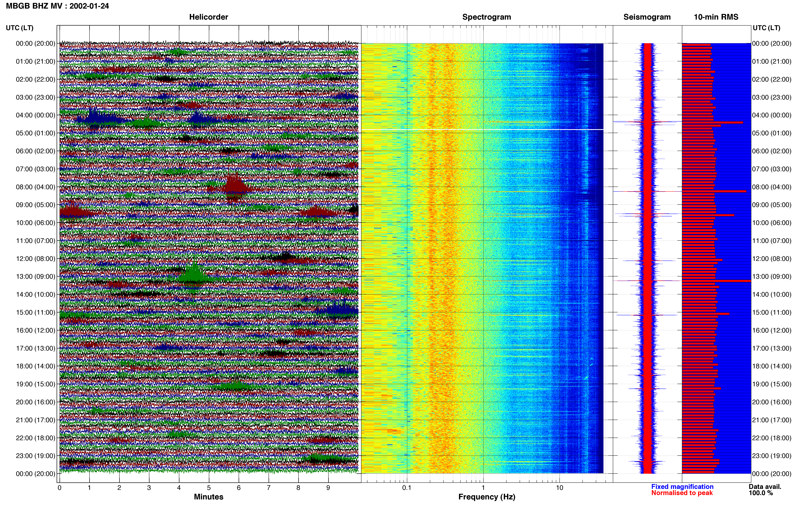This screenshot has height=508, width=812.
Task: Click left axis time label 21:00 (17:00)
Action: 35,420
